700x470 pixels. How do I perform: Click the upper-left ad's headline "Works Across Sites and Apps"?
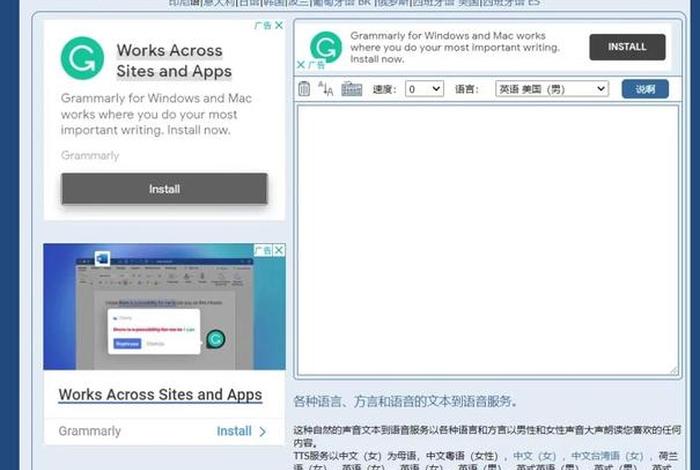point(174,61)
